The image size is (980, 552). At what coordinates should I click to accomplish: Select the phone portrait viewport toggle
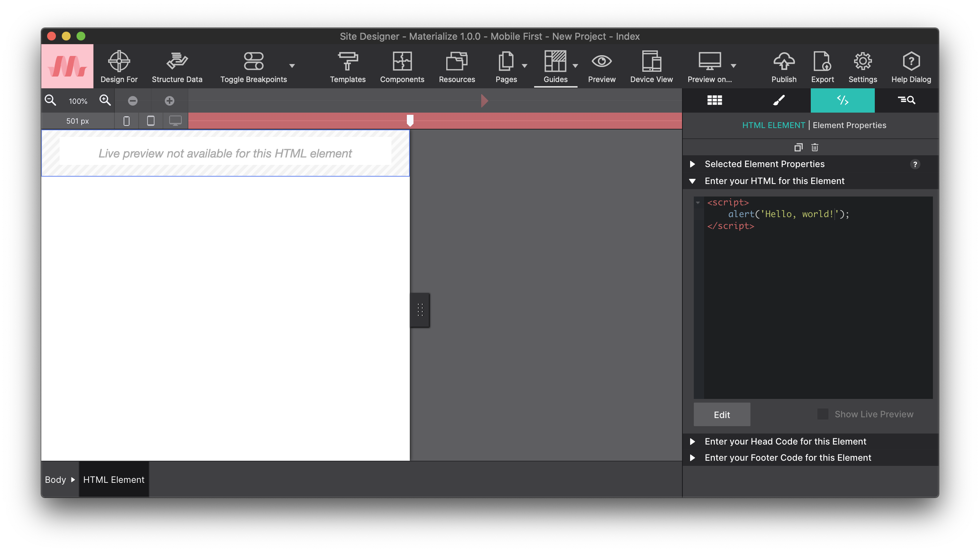(126, 120)
